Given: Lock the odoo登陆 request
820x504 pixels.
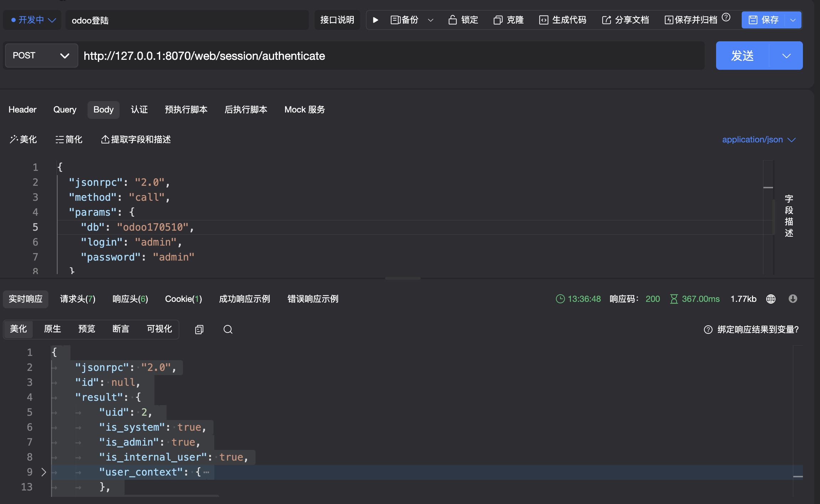Looking at the screenshot, I should tap(462, 20).
